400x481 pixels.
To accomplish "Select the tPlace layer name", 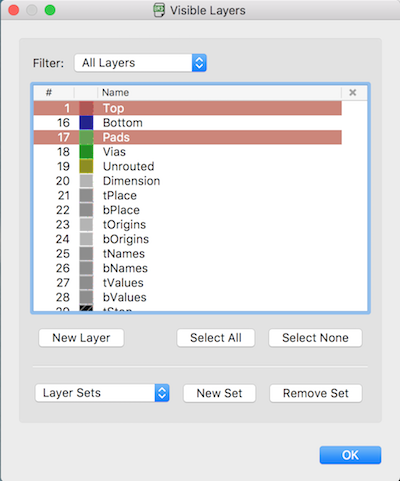I will point(120,196).
